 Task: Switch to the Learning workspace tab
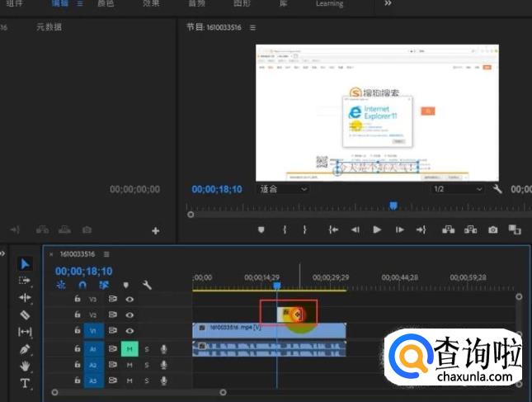click(x=330, y=4)
